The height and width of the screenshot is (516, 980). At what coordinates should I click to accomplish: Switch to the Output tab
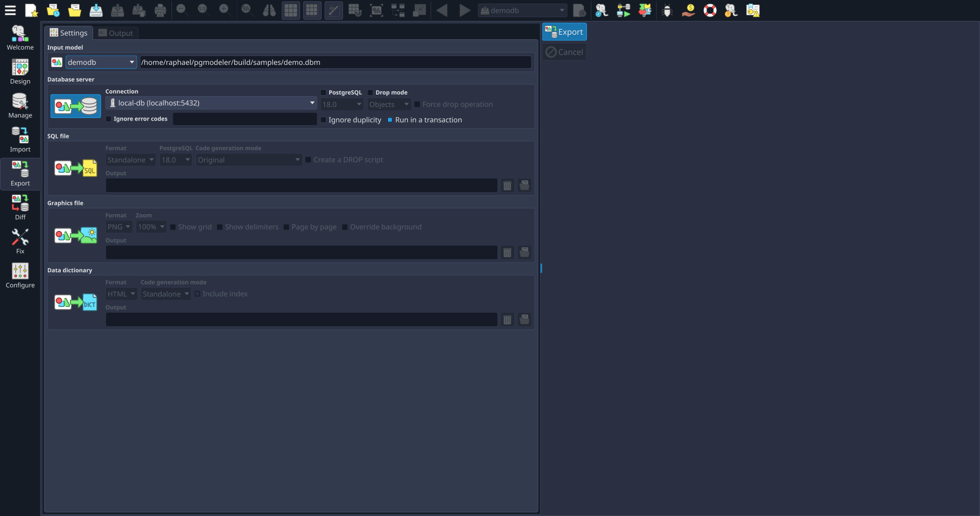115,33
